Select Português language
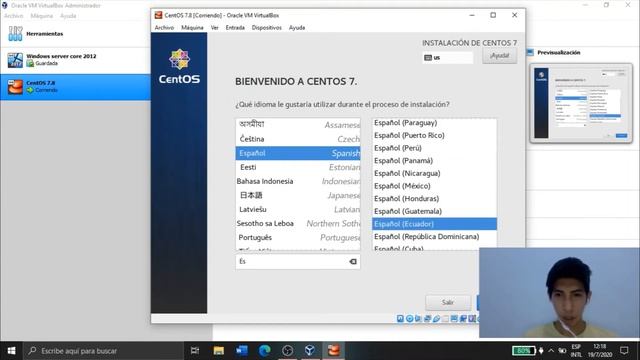The height and width of the screenshot is (360, 640). click(298, 238)
